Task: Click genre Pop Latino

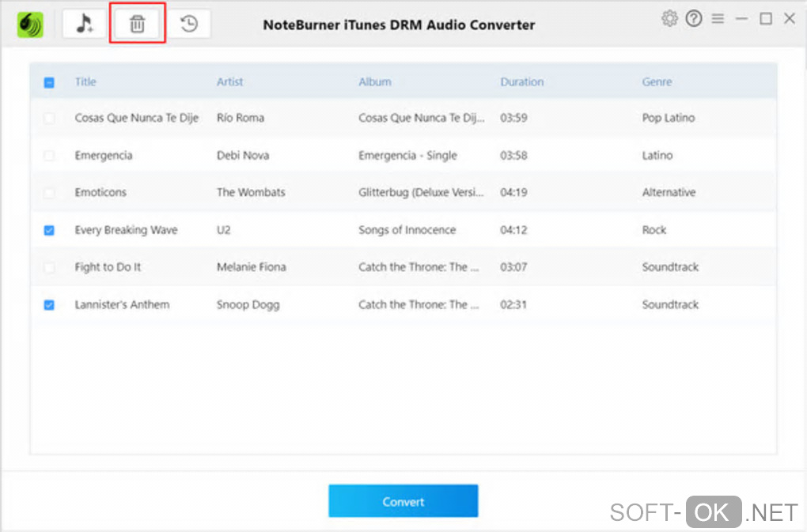Action: 668,118
